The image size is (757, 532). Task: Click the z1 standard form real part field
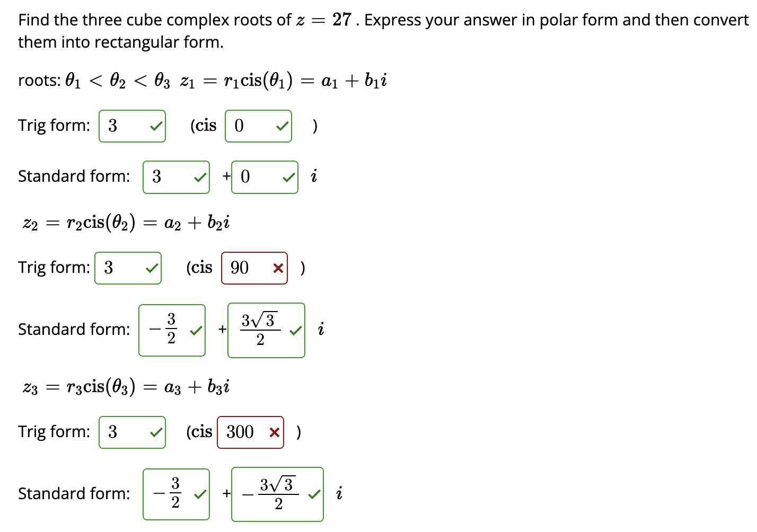[x=176, y=177]
